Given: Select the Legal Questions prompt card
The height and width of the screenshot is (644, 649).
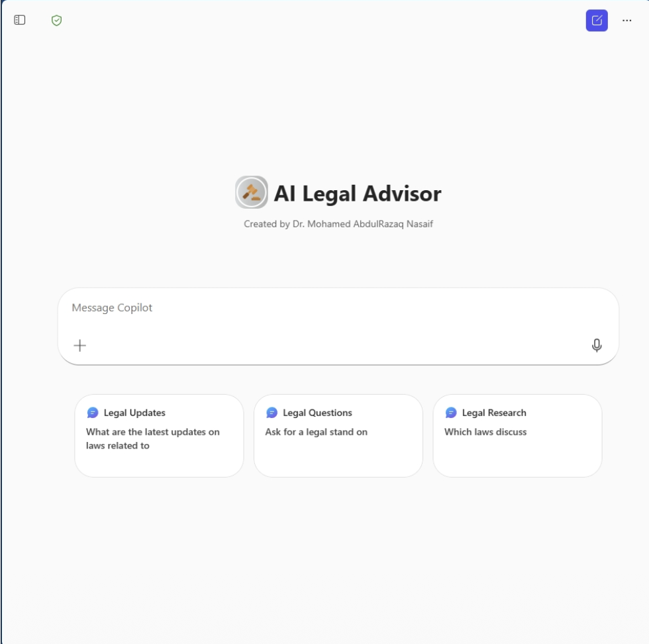Looking at the screenshot, I should coord(338,436).
